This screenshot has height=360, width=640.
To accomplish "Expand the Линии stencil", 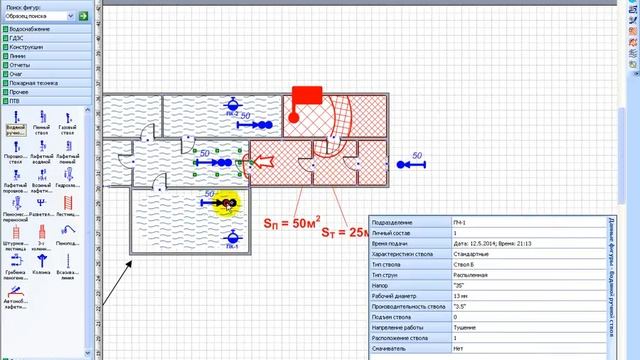I will pyautogui.click(x=47, y=56).
